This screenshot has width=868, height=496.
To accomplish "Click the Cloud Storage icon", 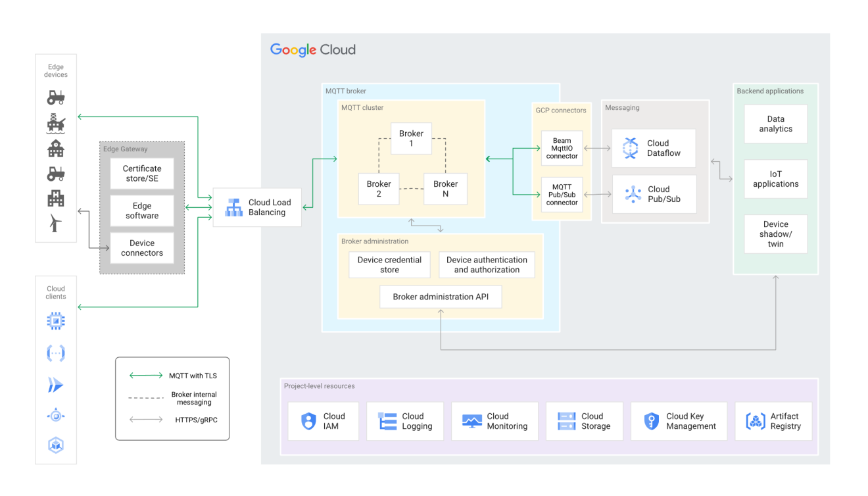I will click(x=567, y=421).
